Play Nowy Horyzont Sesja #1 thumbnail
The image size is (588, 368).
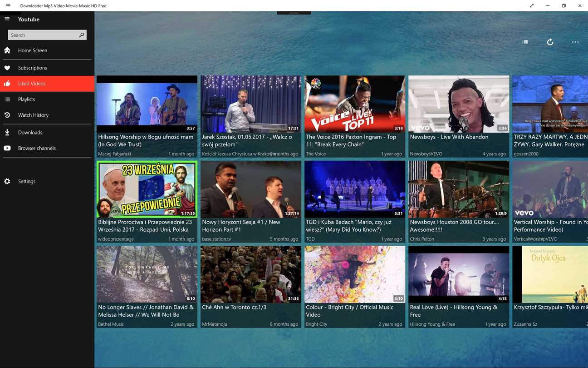click(x=251, y=189)
